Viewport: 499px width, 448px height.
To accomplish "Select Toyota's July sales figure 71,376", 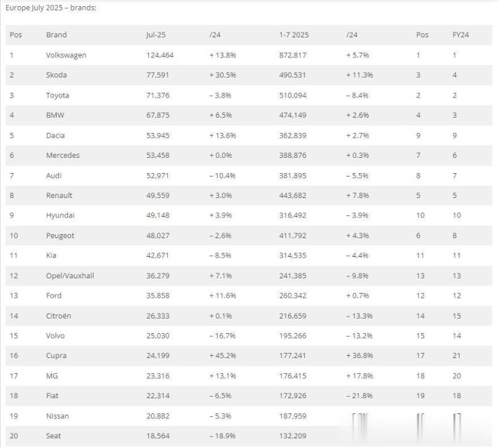I will pos(158,96).
